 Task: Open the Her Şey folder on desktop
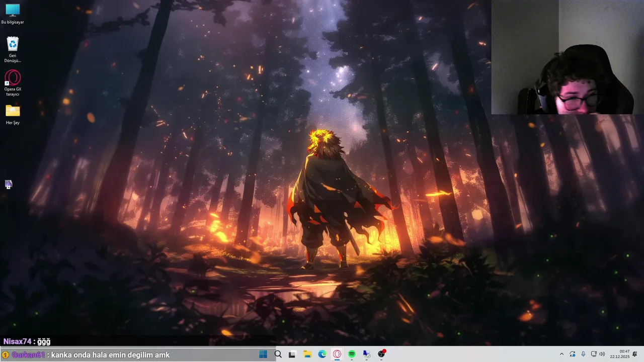point(13,115)
